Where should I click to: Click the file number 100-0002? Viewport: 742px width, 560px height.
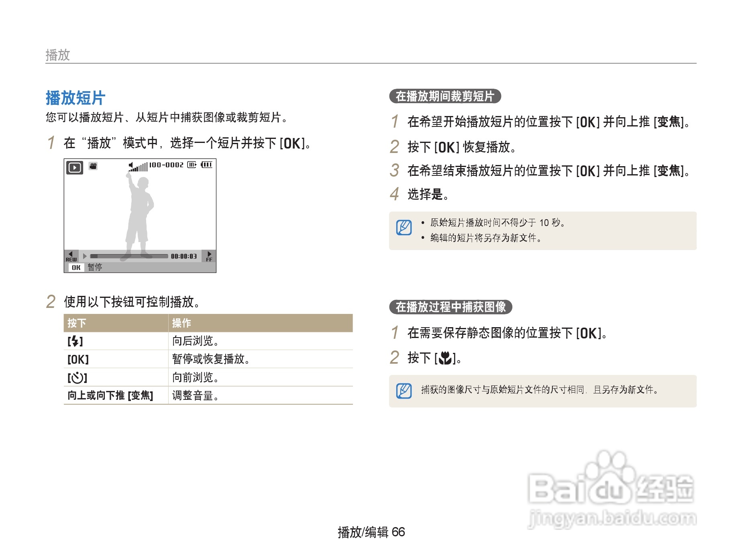166,165
